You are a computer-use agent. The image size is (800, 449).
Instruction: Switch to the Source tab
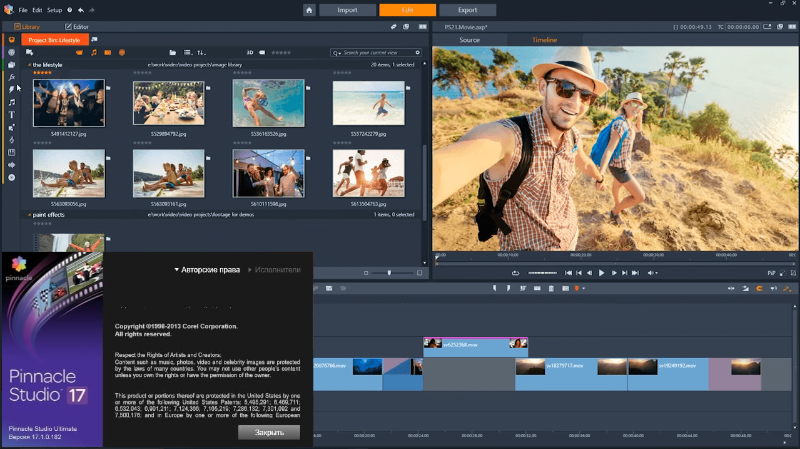point(469,40)
